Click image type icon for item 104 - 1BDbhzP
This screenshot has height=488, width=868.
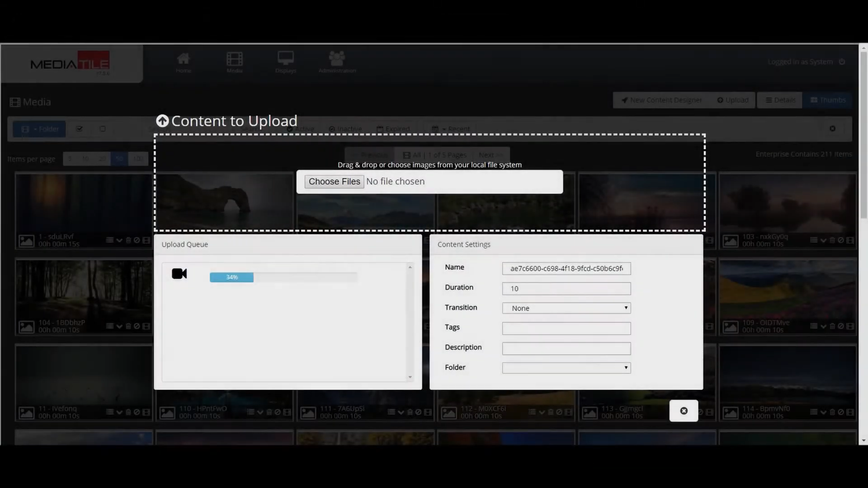point(26,327)
